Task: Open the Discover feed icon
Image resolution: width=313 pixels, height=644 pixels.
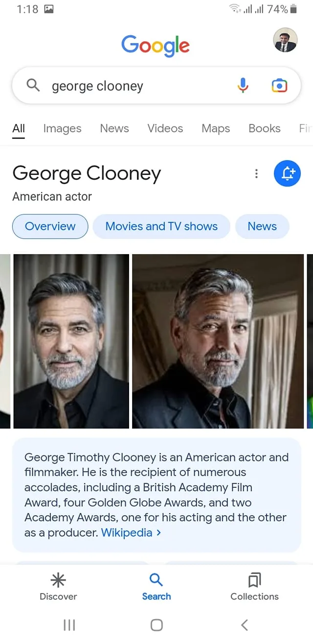Action: (58, 580)
